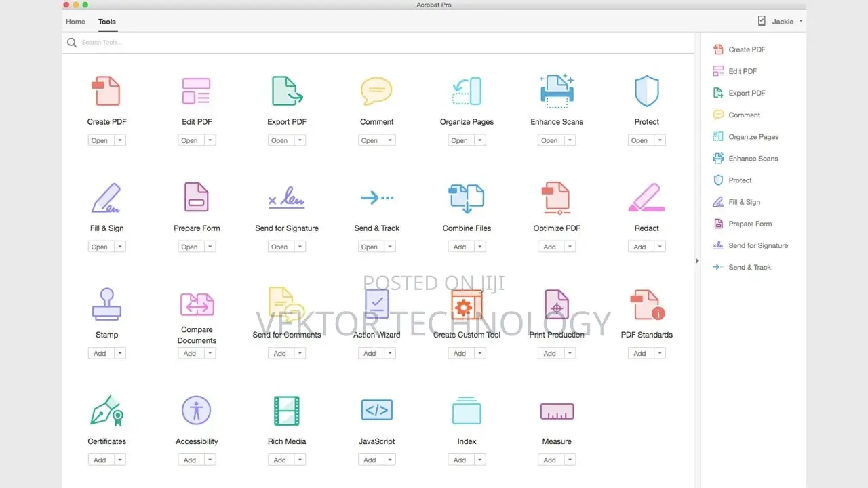Click the Stamp tool icon

(x=106, y=304)
